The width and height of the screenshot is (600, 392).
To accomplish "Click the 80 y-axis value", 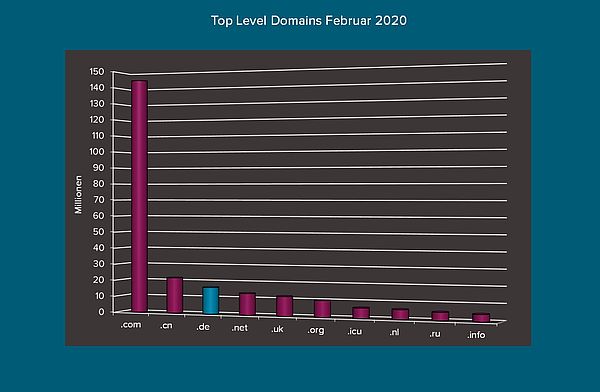I will pos(99,184).
